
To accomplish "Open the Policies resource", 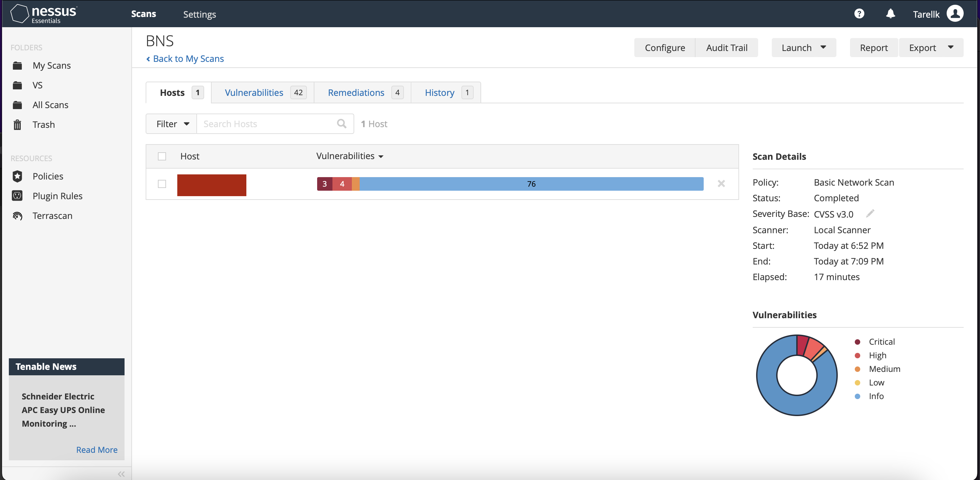I will 48,176.
